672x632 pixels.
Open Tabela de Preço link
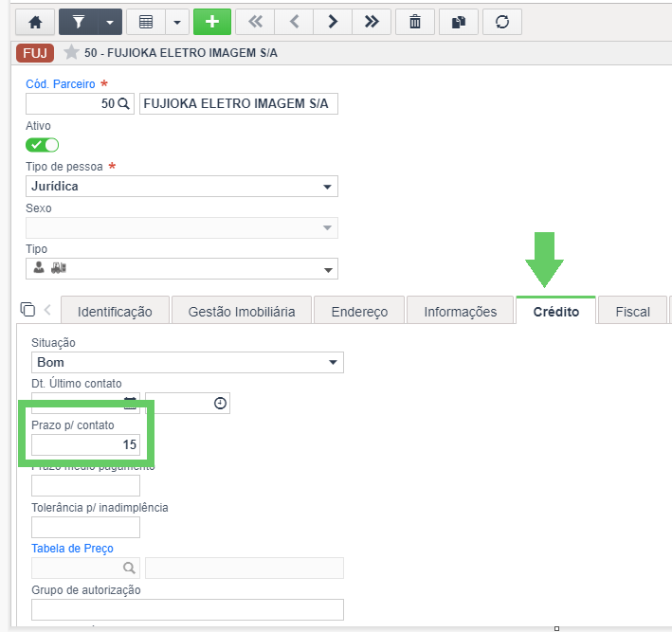click(72, 549)
